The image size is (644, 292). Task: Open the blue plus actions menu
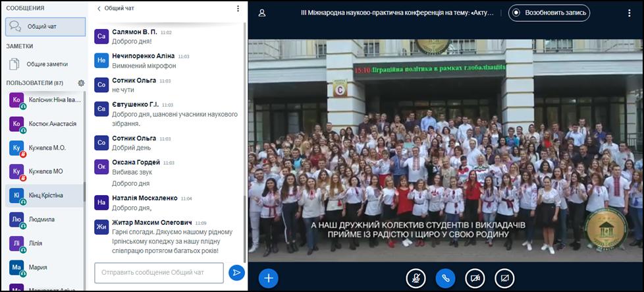pos(269,278)
